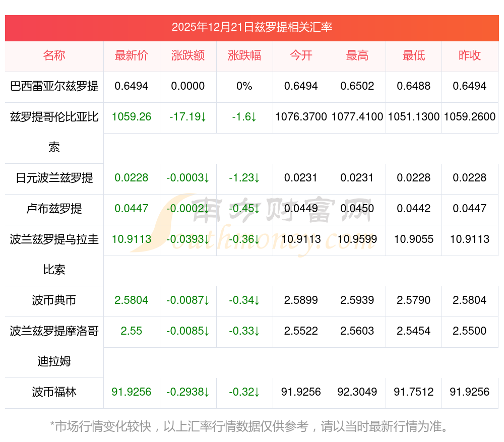Image resolution: width=504 pixels, height=442 pixels.
Task: Select the 涨跌幅 column header
Action: 244,56
